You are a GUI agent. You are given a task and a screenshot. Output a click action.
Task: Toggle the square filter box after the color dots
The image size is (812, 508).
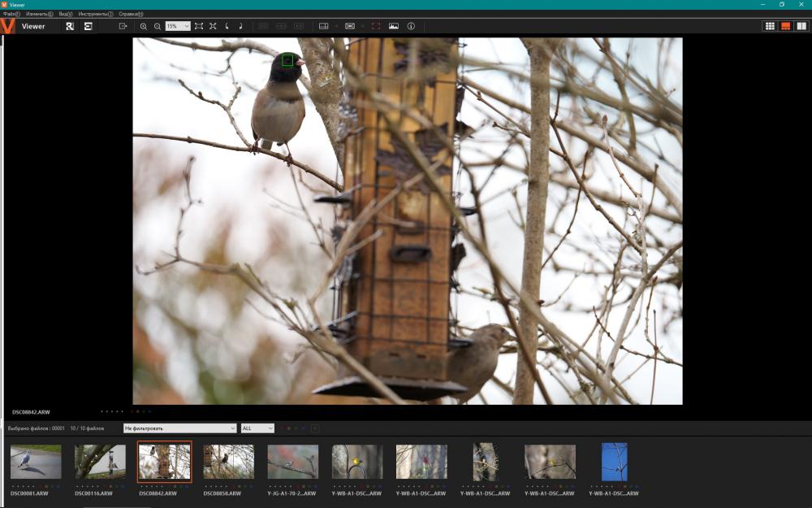(314, 428)
